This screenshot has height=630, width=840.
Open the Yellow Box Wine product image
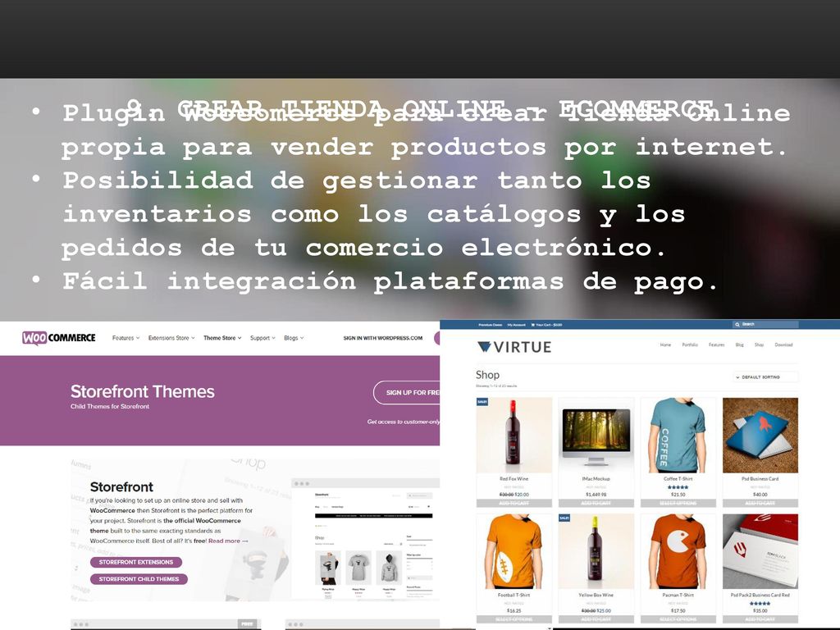[x=596, y=552]
